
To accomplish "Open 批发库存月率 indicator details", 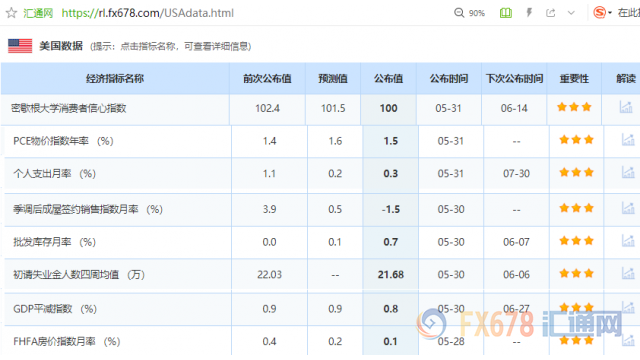I will coord(54,242).
